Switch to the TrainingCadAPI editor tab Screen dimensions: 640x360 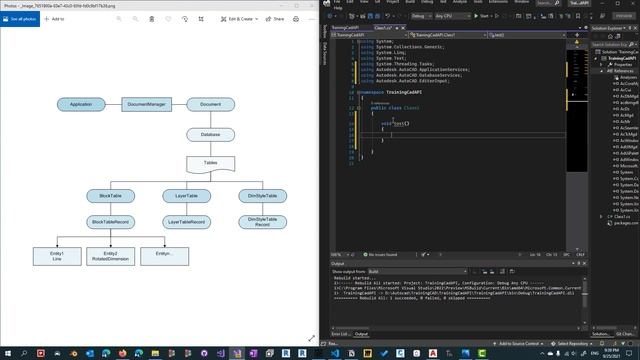[x=345, y=28]
